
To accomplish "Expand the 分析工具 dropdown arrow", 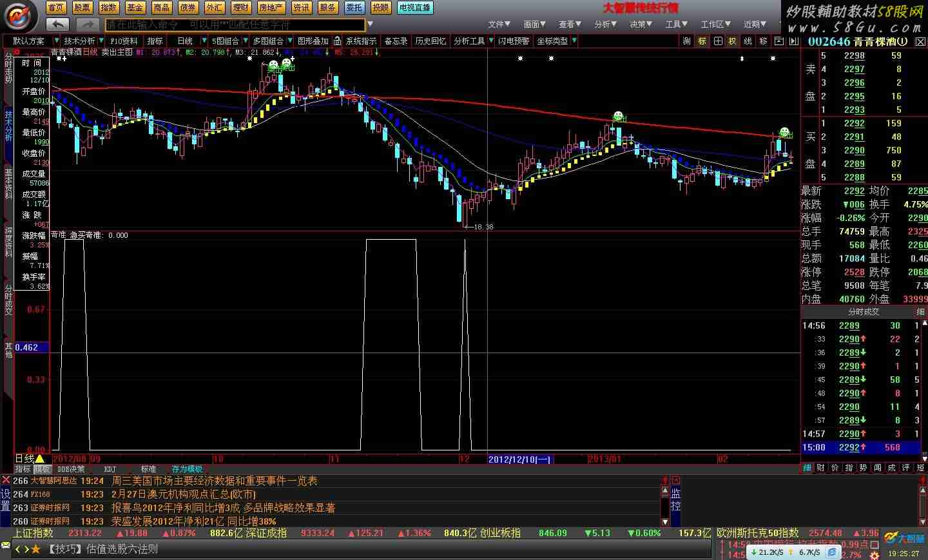I will coord(490,41).
